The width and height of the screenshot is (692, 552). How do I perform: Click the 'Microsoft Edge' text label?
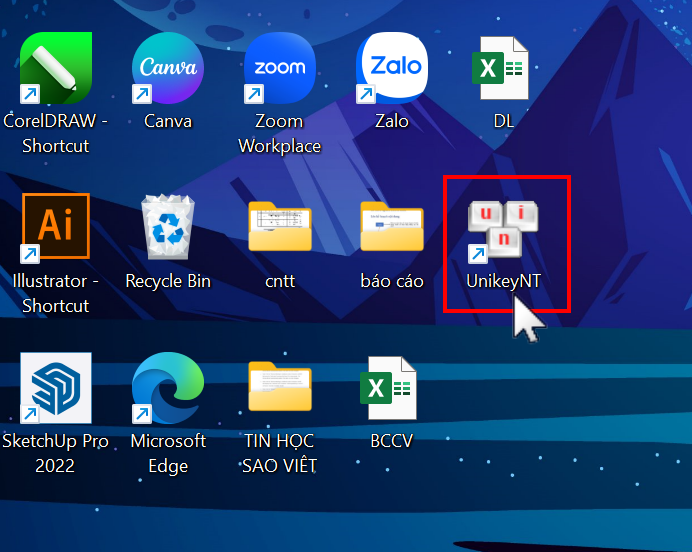pyautogui.click(x=168, y=453)
